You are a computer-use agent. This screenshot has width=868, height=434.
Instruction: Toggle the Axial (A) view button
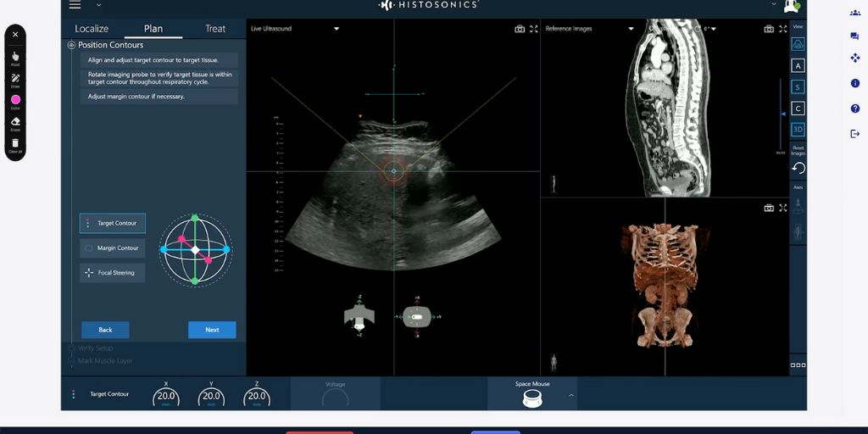(x=798, y=65)
